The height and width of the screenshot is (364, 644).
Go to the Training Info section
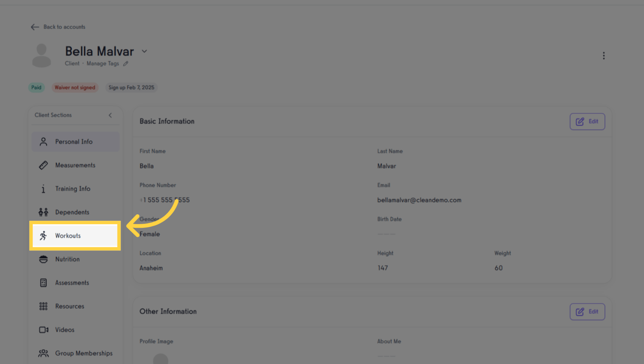[73, 189]
